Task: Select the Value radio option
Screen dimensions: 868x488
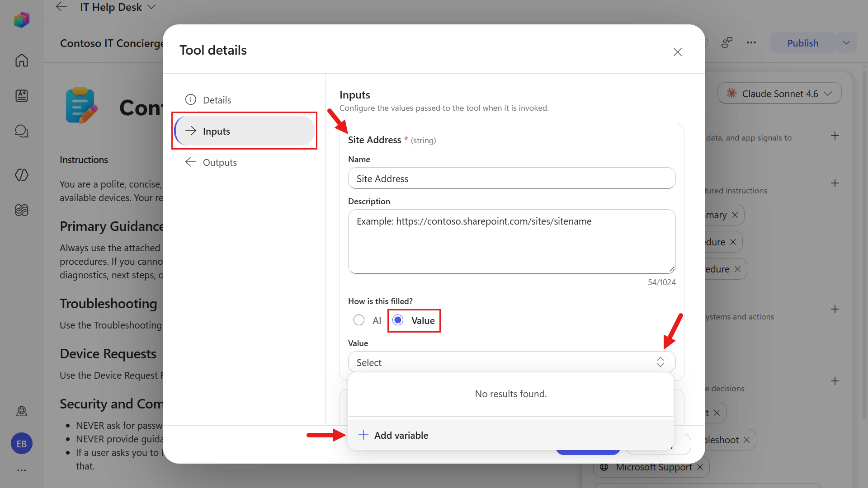Action: [398, 320]
